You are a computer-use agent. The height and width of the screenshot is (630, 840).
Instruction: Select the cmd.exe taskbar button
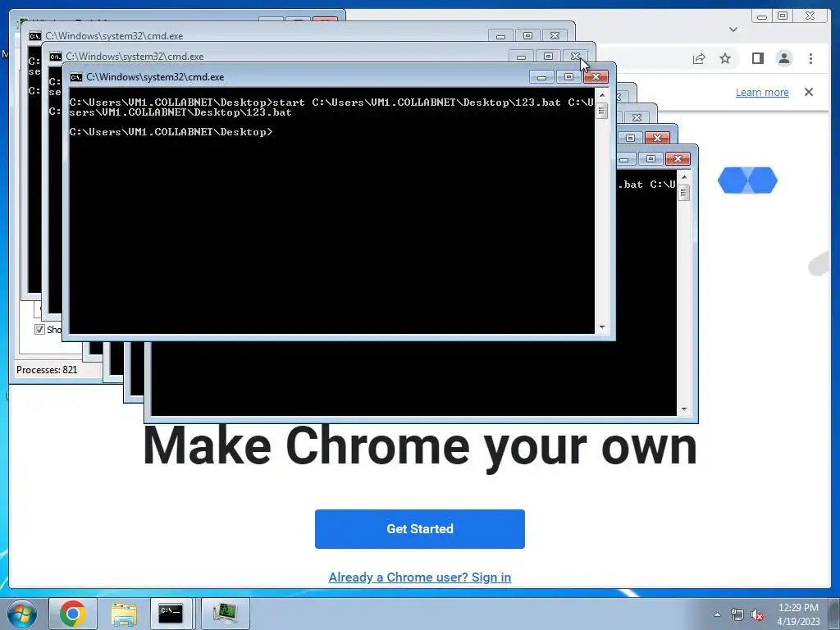(x=171, y=614)
